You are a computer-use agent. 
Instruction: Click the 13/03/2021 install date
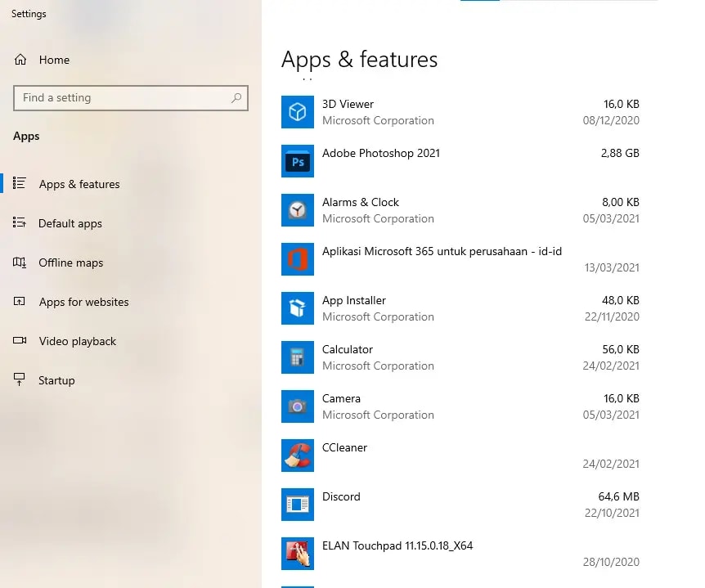click(x=612, y=267)
